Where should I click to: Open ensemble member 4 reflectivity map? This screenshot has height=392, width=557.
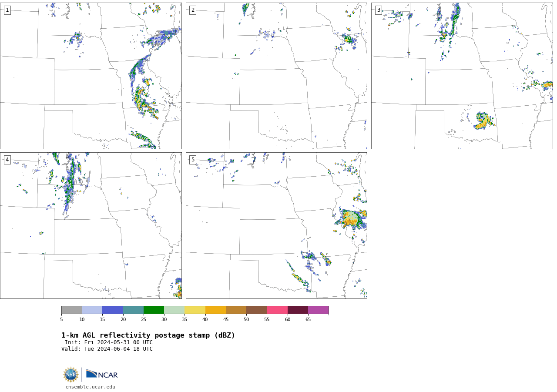coord(91,225)
